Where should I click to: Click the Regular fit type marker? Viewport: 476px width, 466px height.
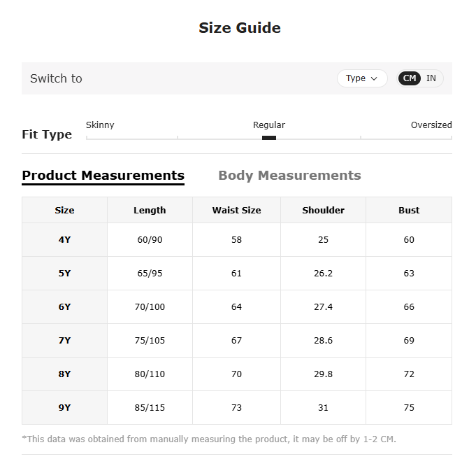(269, 138)
